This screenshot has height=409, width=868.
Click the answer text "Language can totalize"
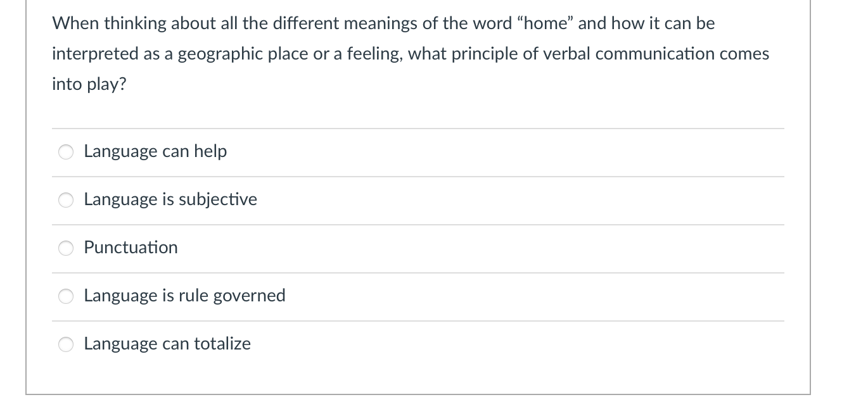pyautogui.click(x=167, y=343)
